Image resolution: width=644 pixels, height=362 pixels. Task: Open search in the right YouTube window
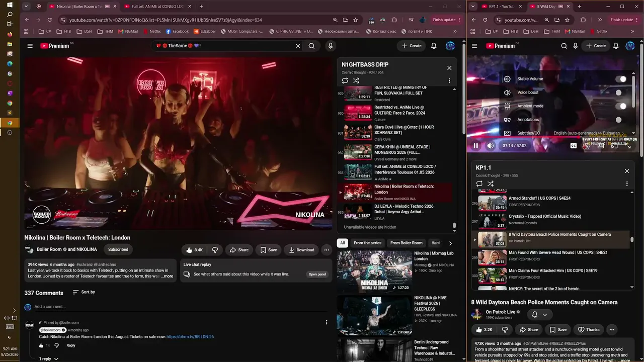click(x=564, y=46)
